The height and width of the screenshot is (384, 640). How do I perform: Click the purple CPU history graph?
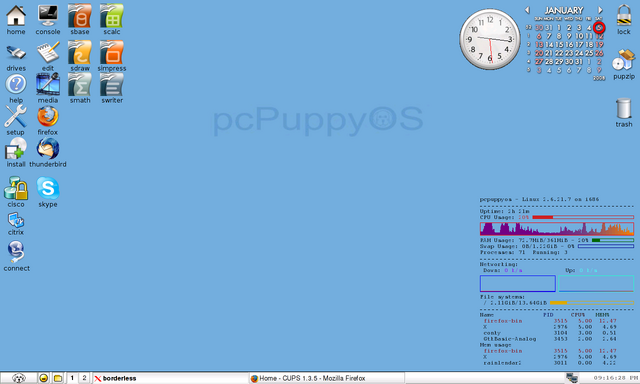pyautogui.click(x=557, y=229)
